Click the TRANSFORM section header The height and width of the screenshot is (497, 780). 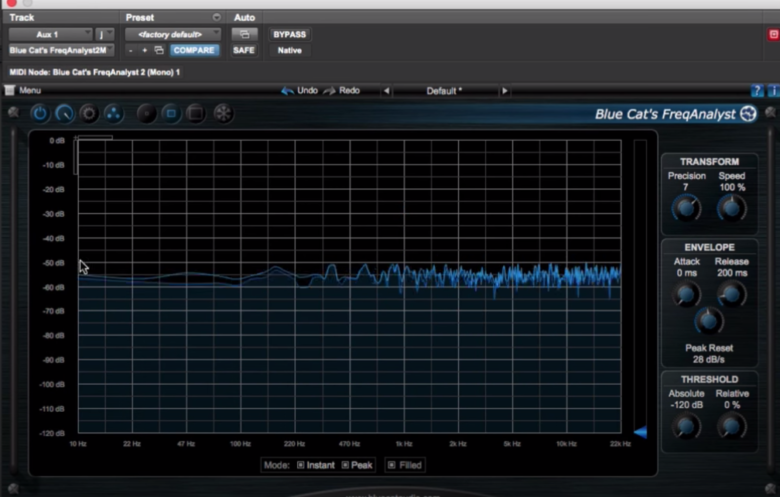[x=709, y=162]
